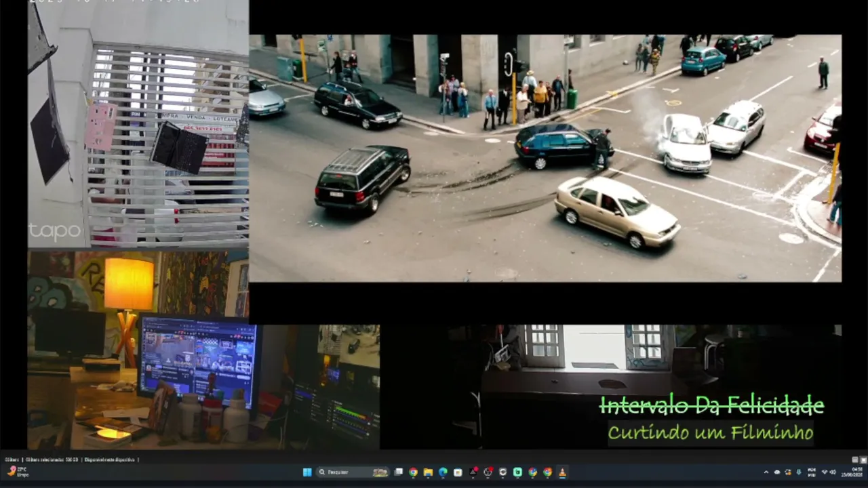The width and height of the screenshot is (868, 488).
Task: Open the green square app on taskbar
Action: click(517, 472)
